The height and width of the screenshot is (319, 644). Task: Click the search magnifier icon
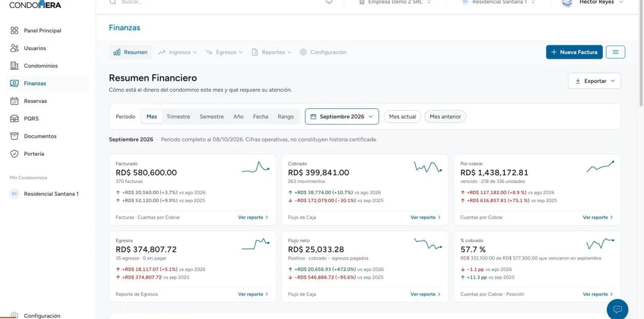[x=113, y=2]
